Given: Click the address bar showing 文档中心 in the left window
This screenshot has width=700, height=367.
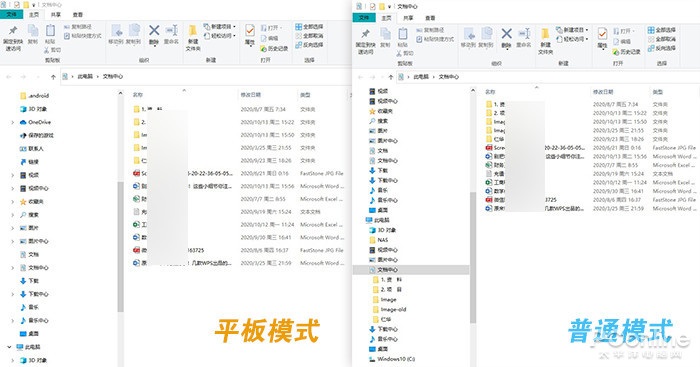Looking at the screenshot, I should pos(205,77).
